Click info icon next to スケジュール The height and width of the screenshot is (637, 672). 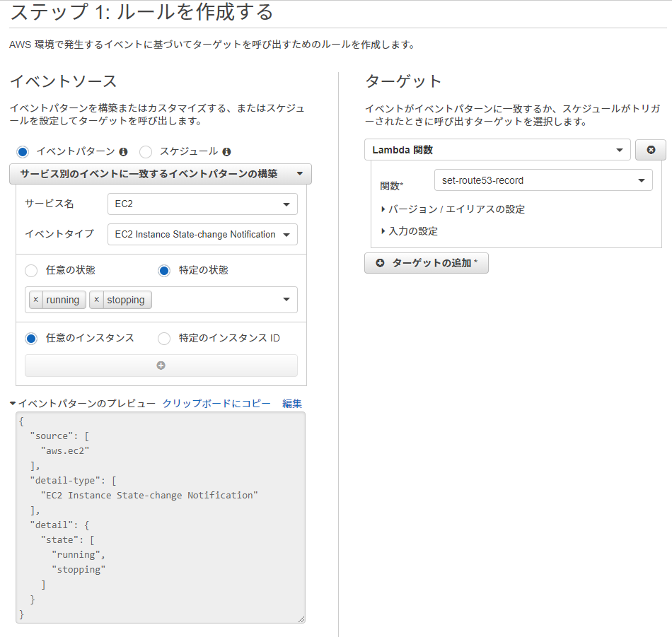(x=227, y=151)
